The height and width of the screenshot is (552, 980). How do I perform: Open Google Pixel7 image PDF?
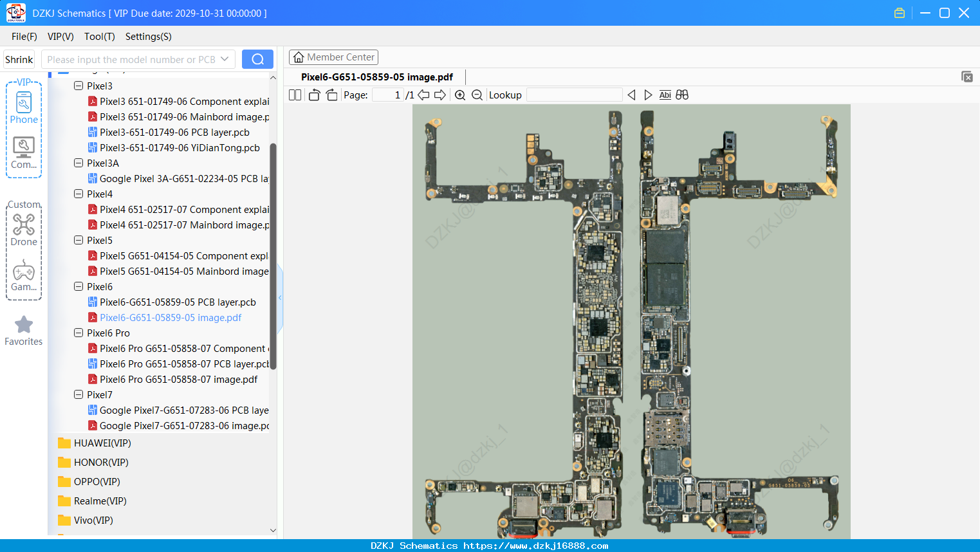coord(179,426)
